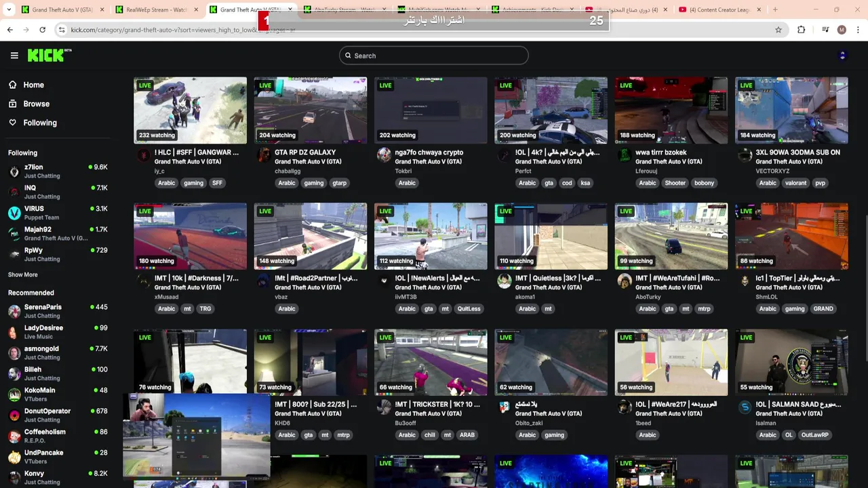This screenshot has width=868, height=488.
Task: Select the SFF tag under iy_c stream
Action: [x=217, y=183]
